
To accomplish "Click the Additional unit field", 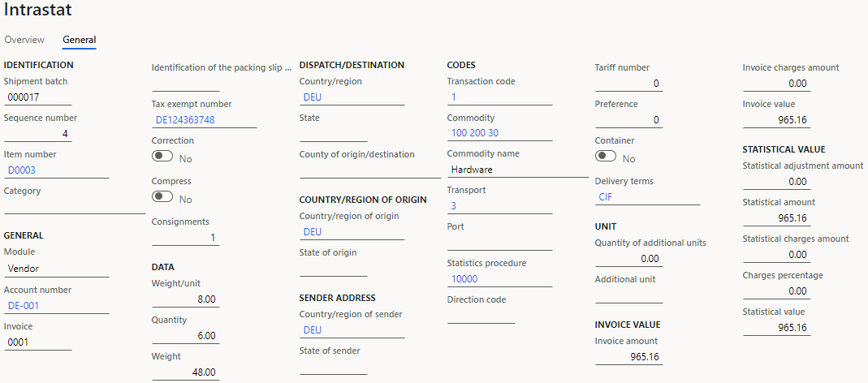I will 628,295.
